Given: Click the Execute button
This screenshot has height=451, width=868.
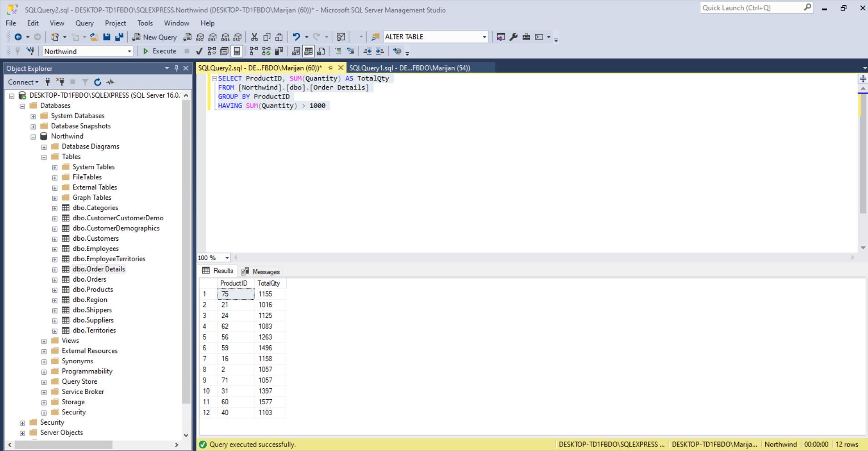Looking at the screenshot, I should pos(160,51).
